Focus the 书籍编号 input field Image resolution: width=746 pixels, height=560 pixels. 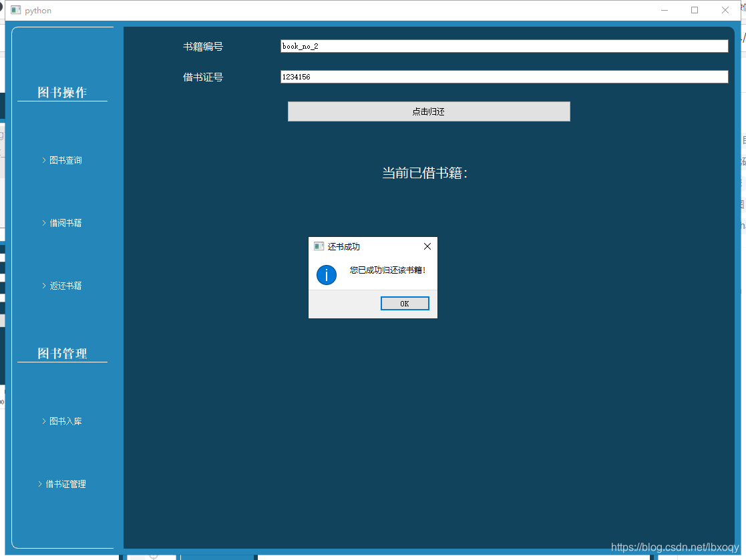[x=504, y=46]
